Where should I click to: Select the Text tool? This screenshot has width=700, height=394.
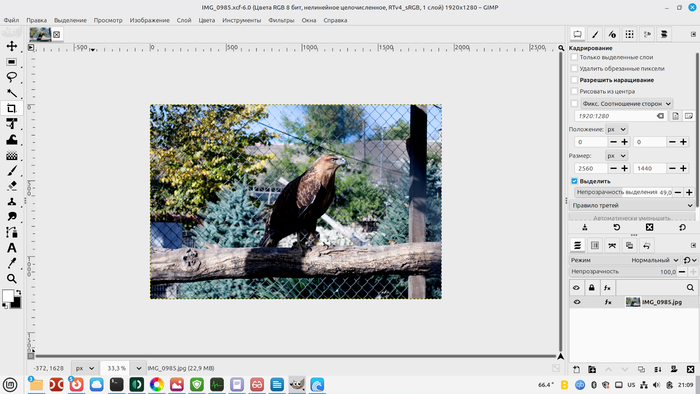tap(12, 248)
